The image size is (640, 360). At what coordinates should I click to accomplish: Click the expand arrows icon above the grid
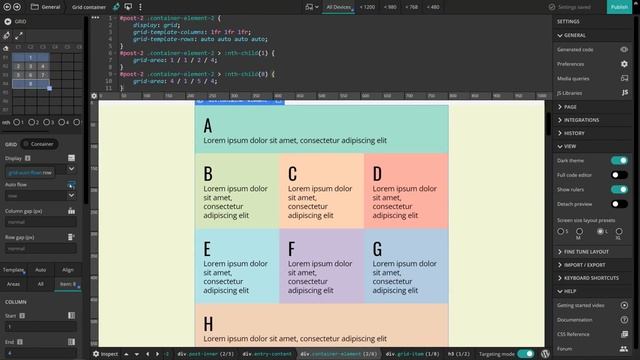click(19, 36)
